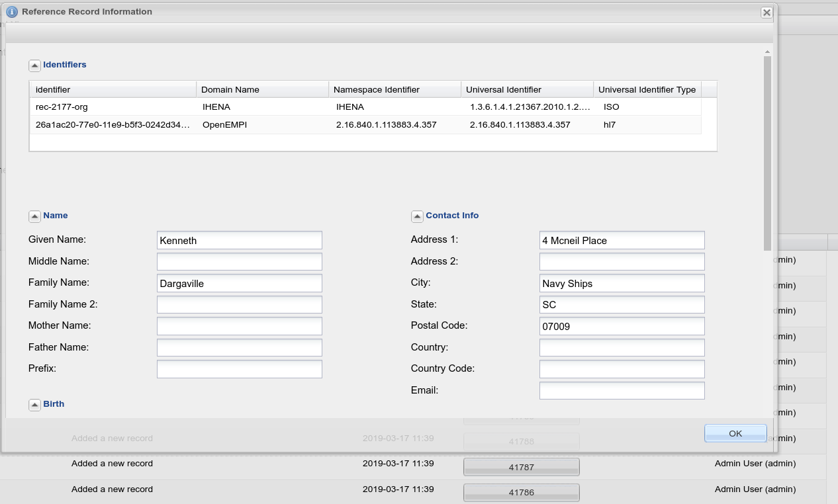This screenshot has width=838, height=504.
Task: Select the rec-2177-org identifier cell
Action: [113, 106]
